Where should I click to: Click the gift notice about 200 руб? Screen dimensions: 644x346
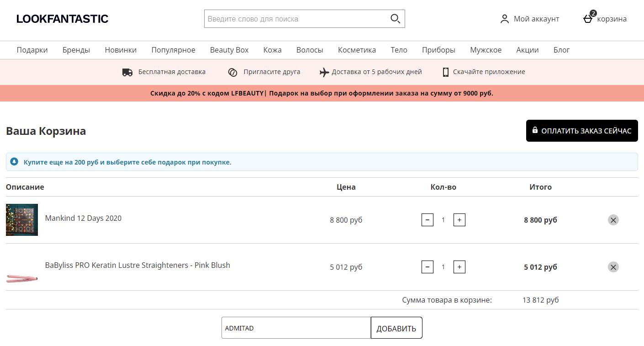coord(322,162)
